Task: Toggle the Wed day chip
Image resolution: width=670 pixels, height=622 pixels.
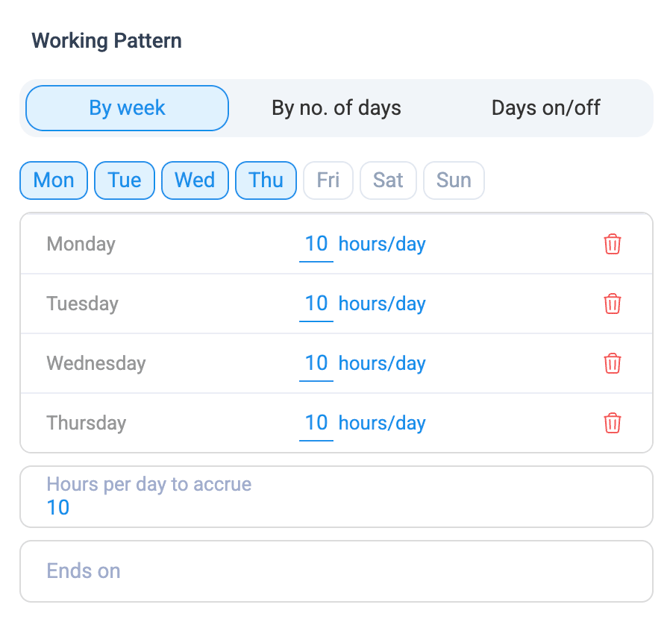Action: click(x=195, y=180)
